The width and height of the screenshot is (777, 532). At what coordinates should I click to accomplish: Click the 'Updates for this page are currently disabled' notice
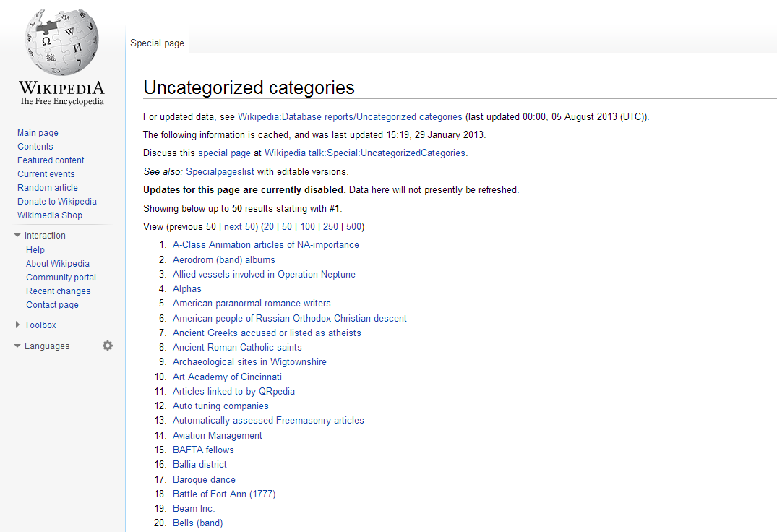click(x=244, y=190)
